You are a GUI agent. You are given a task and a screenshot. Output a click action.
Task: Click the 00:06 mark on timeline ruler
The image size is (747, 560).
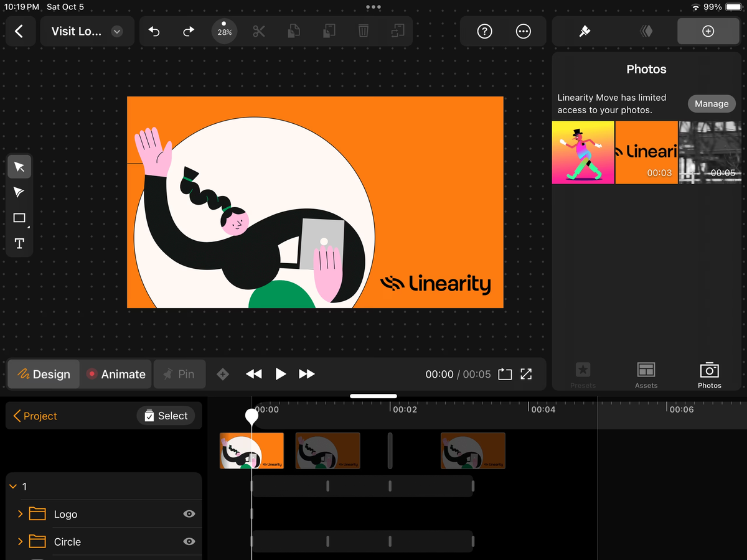[682, 409]
